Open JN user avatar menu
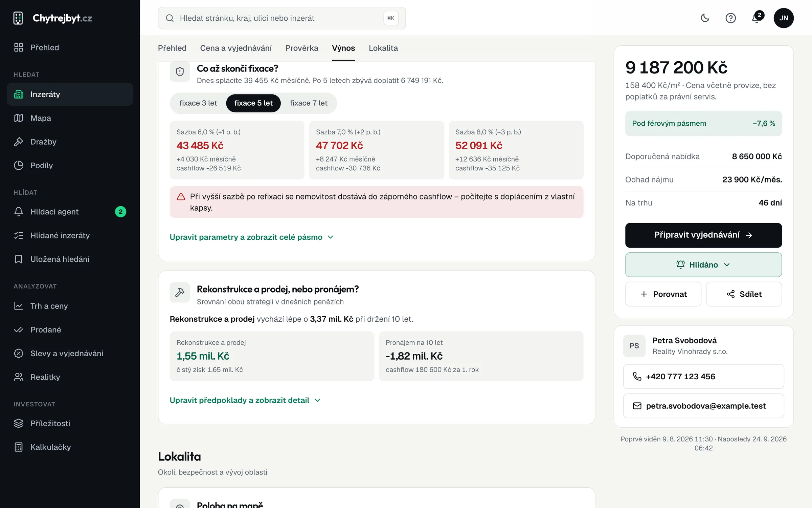The width and height of the screenshot is (812, 508). pos(784,18)
